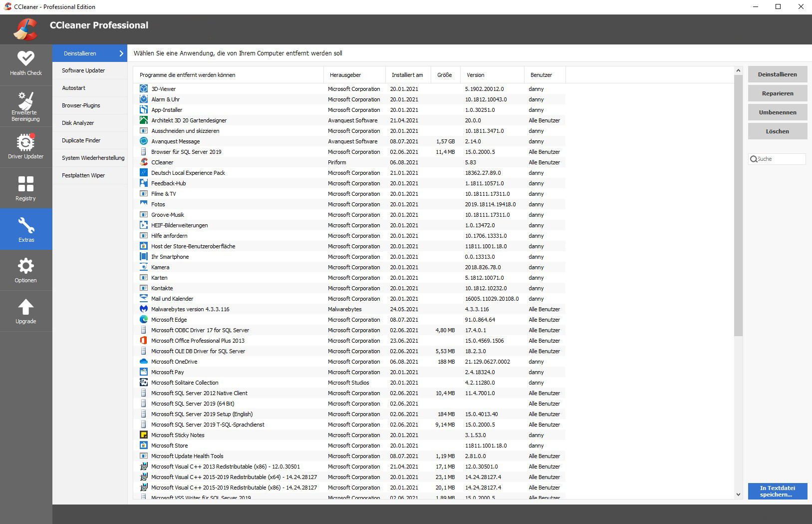Sort list by Installiert am column

tap(407, 75)
